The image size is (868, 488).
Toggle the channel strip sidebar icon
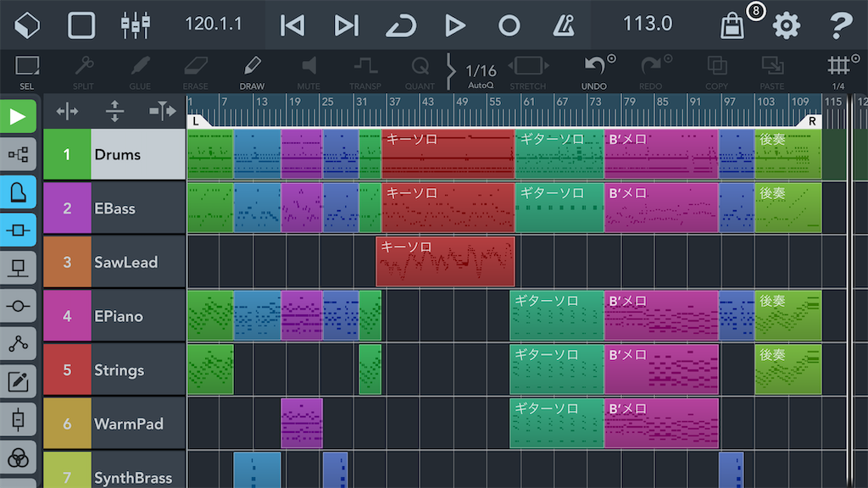coord(19,230)
